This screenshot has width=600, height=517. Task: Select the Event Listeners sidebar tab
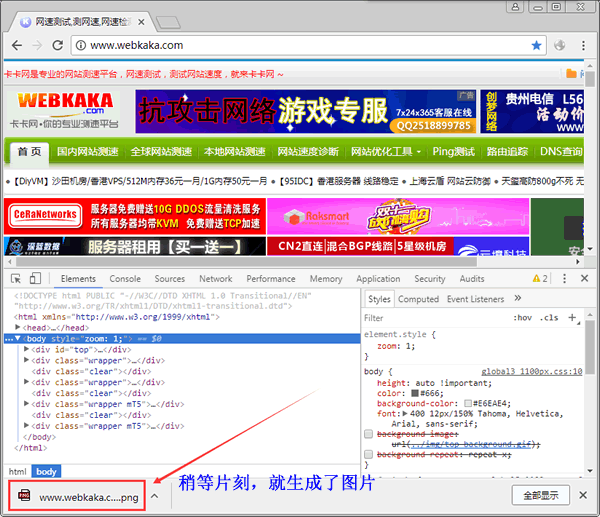[476, 299]
